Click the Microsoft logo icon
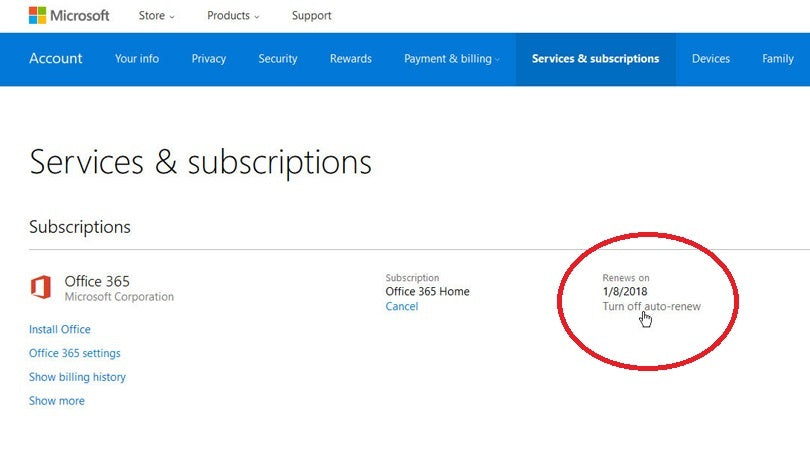The image size is (810, 456). tap(37, 16)
